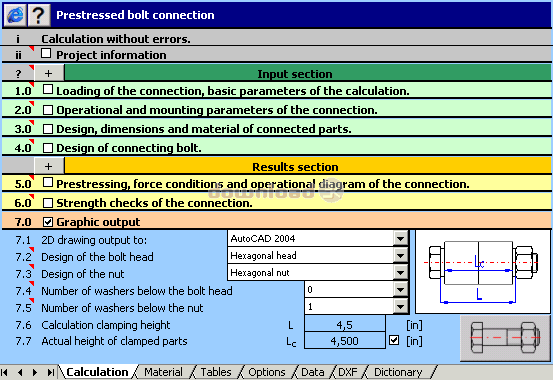The width and height of the screenshot is (553, 380).
Task: Open the Internet Explorer web icon
Action: (14, 15)
